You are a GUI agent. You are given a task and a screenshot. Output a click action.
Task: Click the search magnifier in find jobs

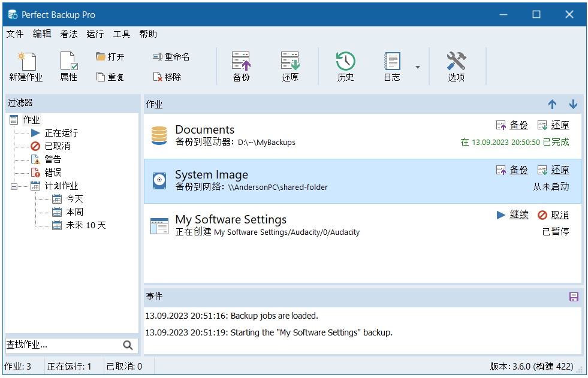pyautogui.click(x=128, y=345)
